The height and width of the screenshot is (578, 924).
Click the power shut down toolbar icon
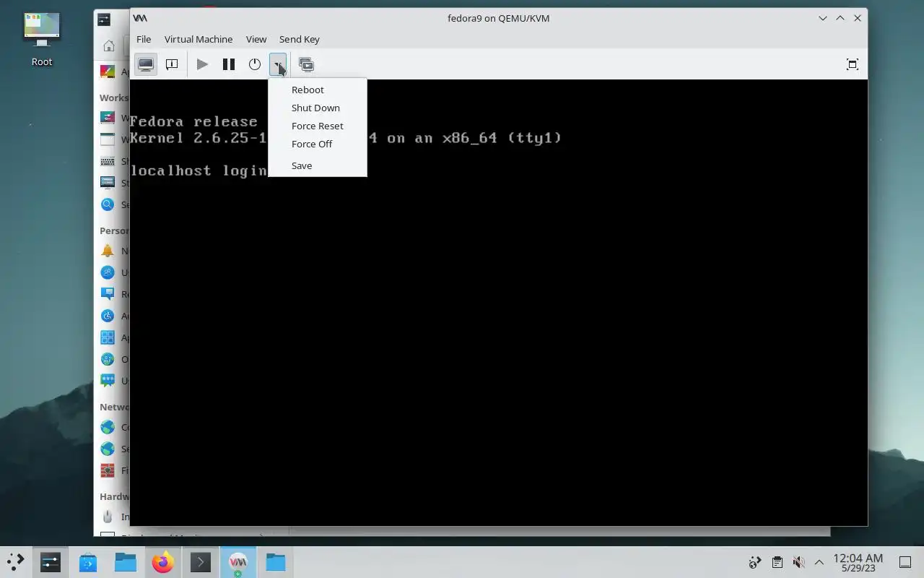point(255,64)
